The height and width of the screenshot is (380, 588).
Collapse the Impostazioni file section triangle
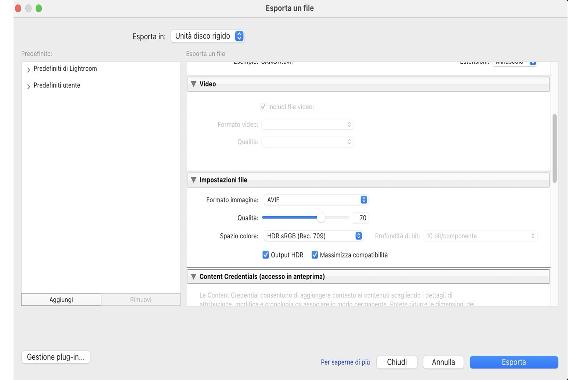[194, 180]
